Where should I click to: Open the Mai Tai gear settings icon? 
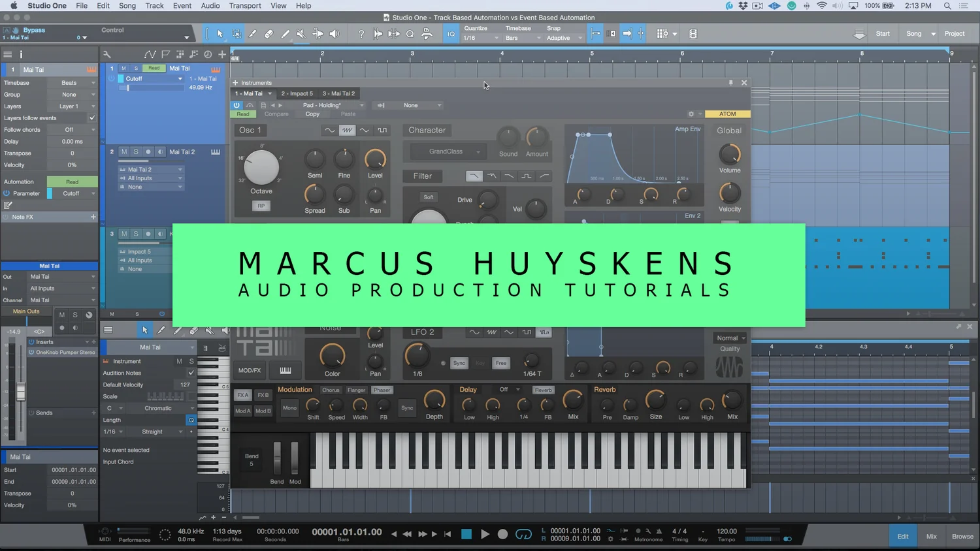[x=691, y=114]
